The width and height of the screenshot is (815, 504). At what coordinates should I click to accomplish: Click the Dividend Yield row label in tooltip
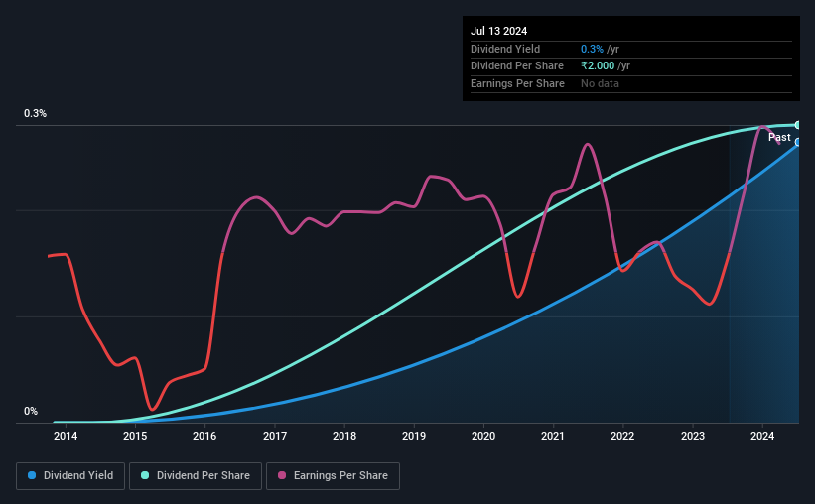pos(505,49)
